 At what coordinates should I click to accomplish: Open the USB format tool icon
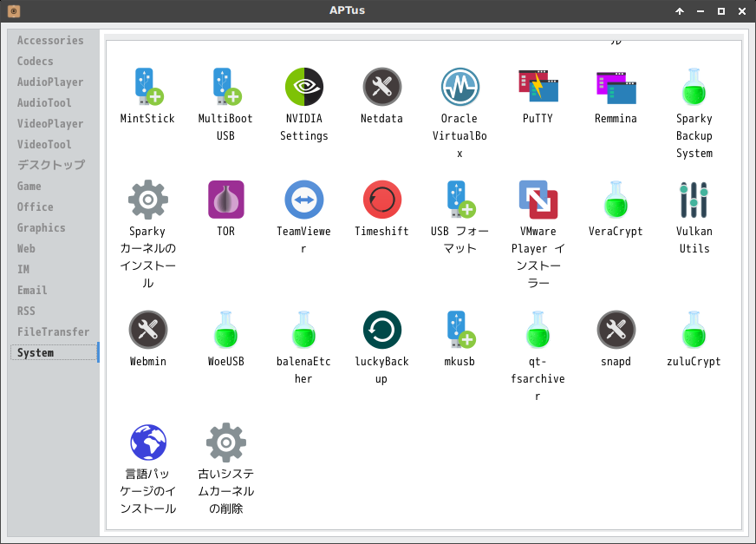pyautogui.click(x=461, y=200)
